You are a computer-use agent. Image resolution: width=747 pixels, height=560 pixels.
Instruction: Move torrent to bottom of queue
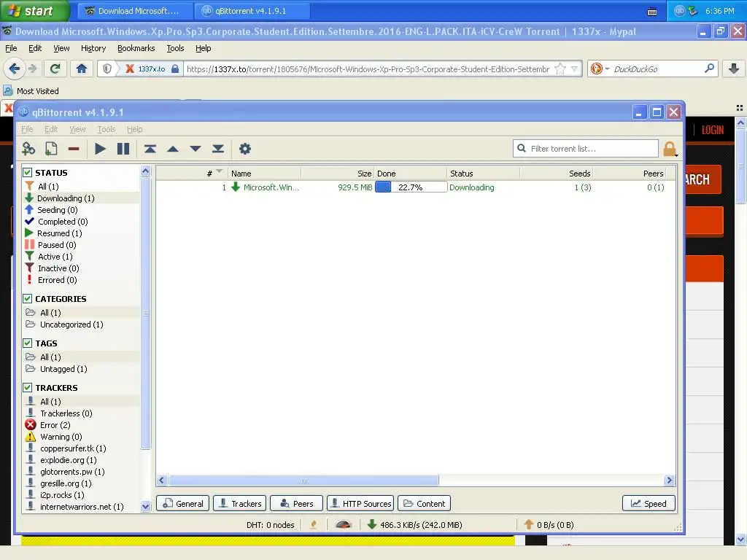(x=218, y=149)
